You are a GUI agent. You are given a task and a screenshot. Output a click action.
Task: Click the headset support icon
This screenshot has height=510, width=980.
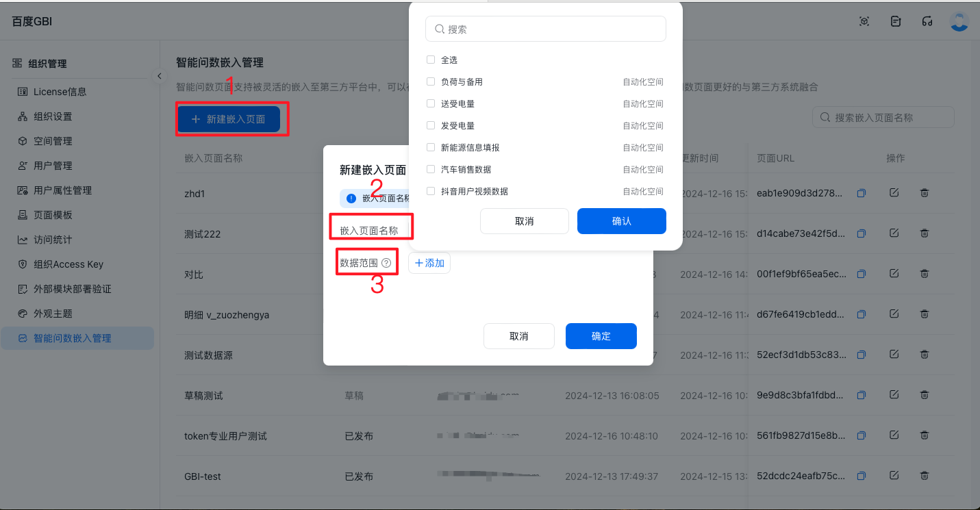point(927,21)
